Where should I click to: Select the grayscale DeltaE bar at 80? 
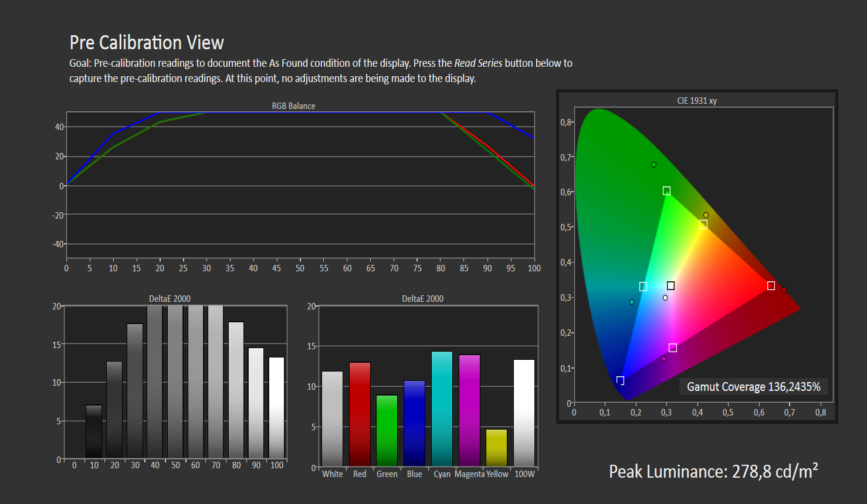tap(236, 390)
